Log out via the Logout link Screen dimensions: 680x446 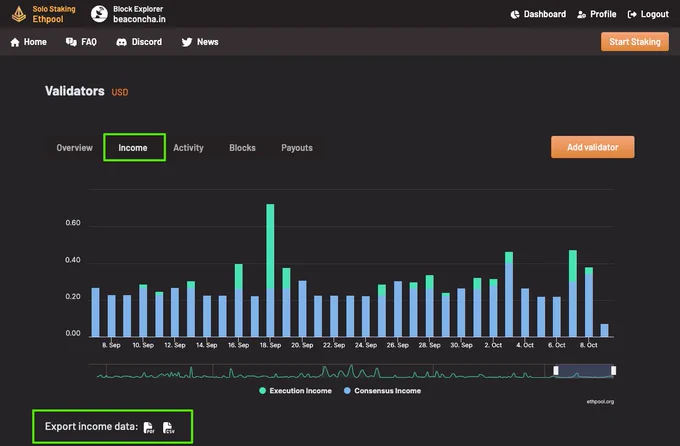tap(648, 14)
